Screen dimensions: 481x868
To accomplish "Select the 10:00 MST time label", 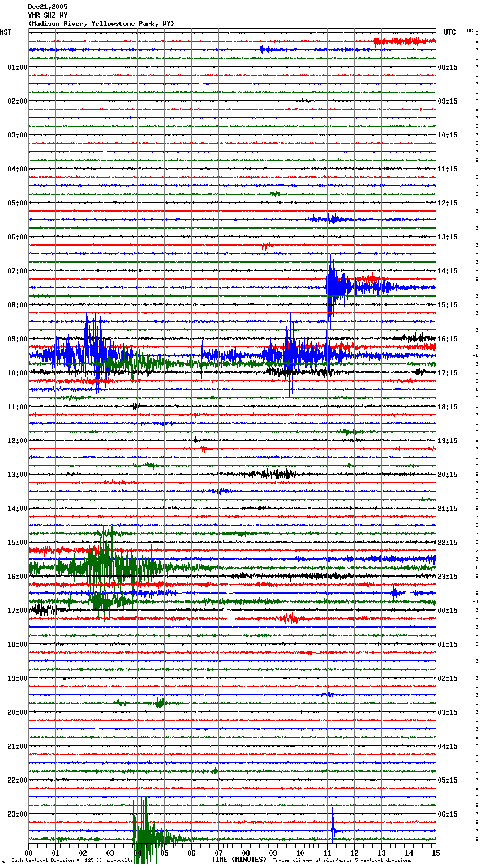I will click(17, 373).
